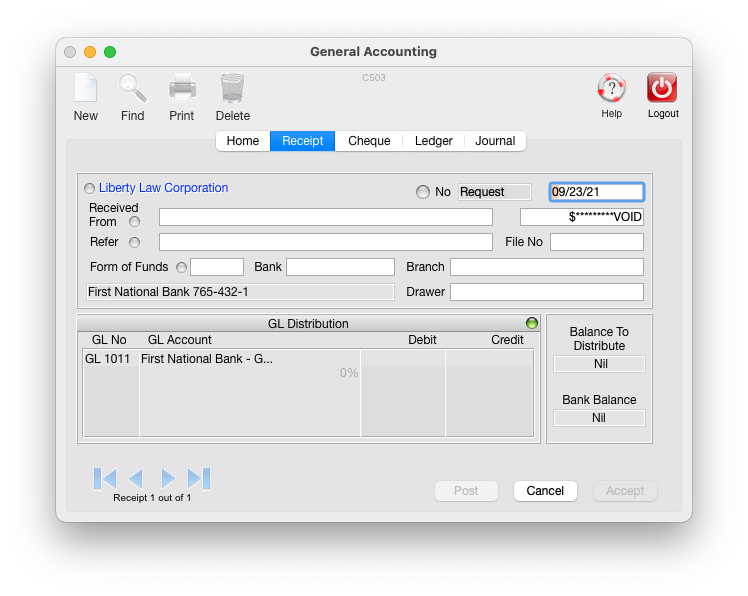Open the Cheque tab
Image resolution: width=748 pixels, height=596 pixels.
(x=369, y=141)
